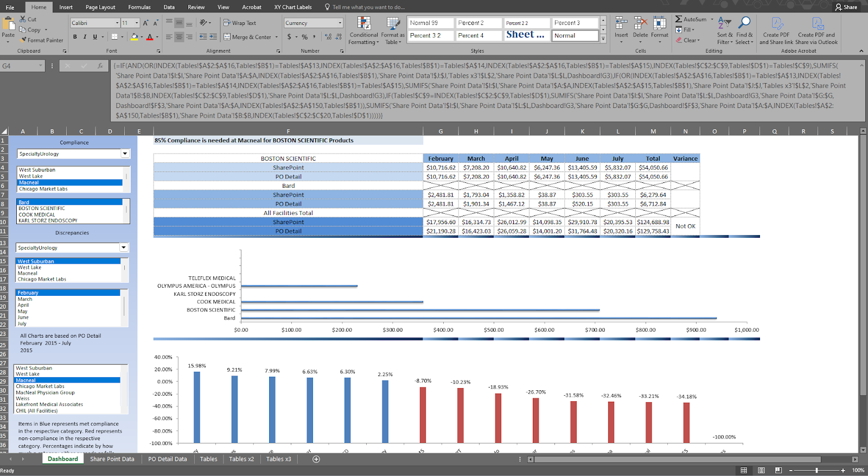The width and height of the screenshot is (868, 476).
Task: Click Create PDF and Share link icon
Action: pyautogui.click(x=777, y=23)
